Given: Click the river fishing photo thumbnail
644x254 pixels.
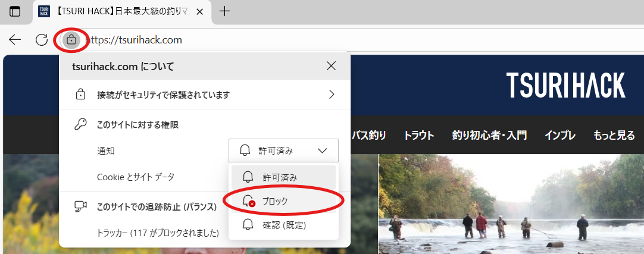Looking at the screenshot, I should [511, 204].
